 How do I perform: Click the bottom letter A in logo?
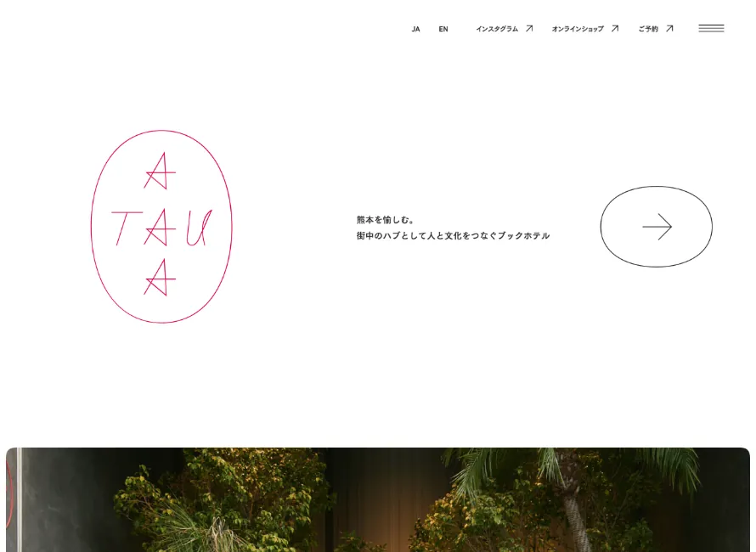coord(159,277)
